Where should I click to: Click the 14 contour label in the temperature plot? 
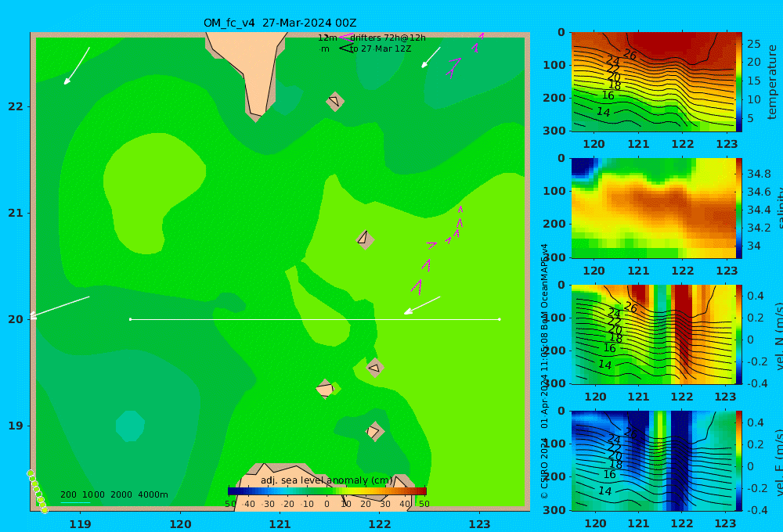(604, 113)
